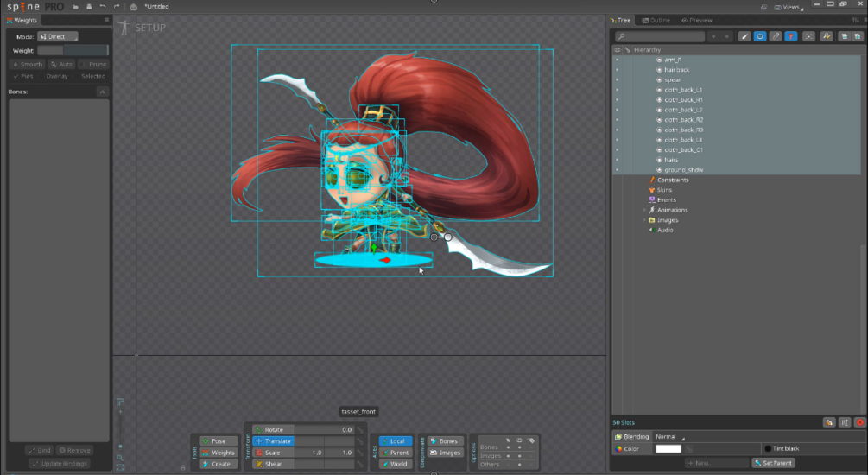Open the Weights panel menu icon
Screen dimensions: 868x475
click(x=106, y=20)
